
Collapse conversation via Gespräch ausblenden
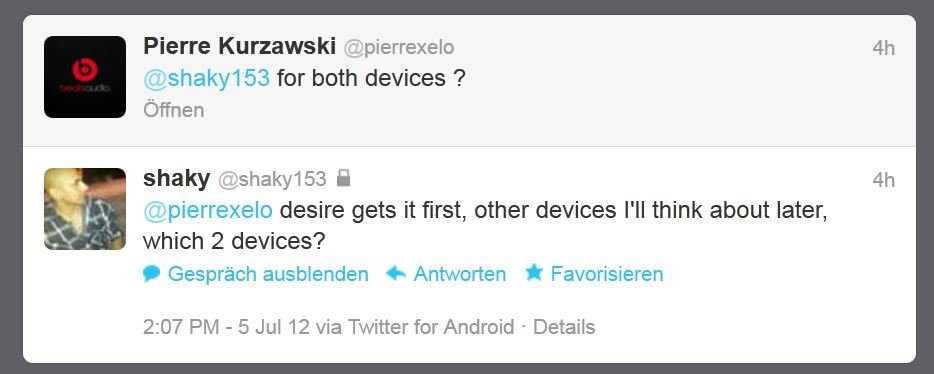pos(268,274)
